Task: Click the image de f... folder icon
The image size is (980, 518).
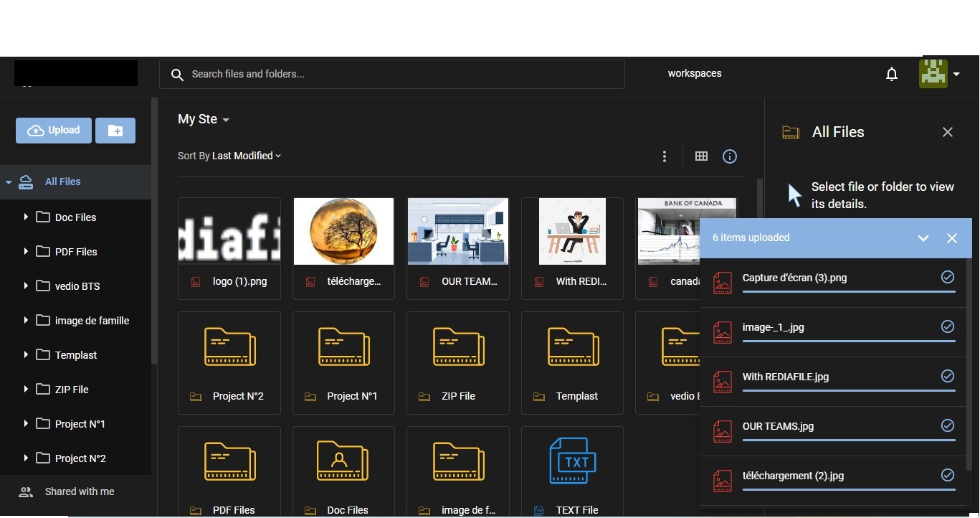Action: tap(459, 461)
